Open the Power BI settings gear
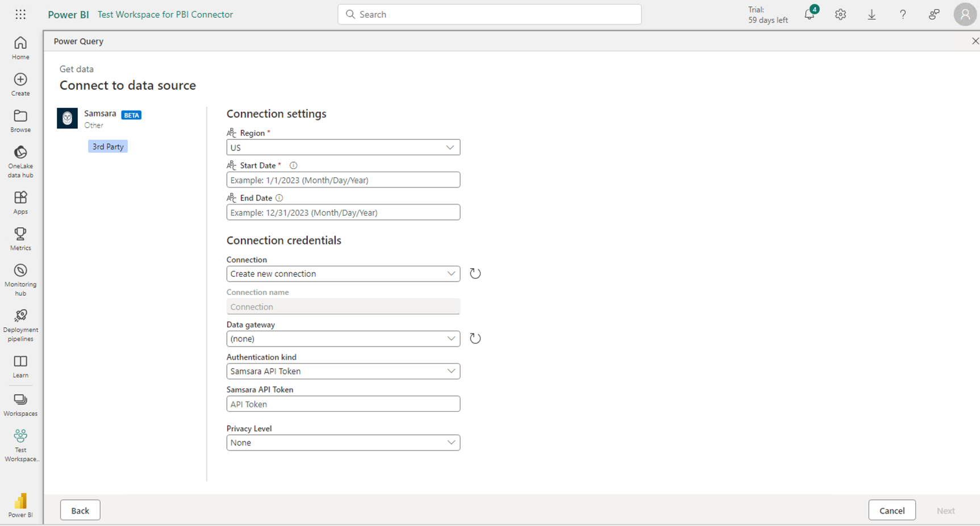 (840, 14)
